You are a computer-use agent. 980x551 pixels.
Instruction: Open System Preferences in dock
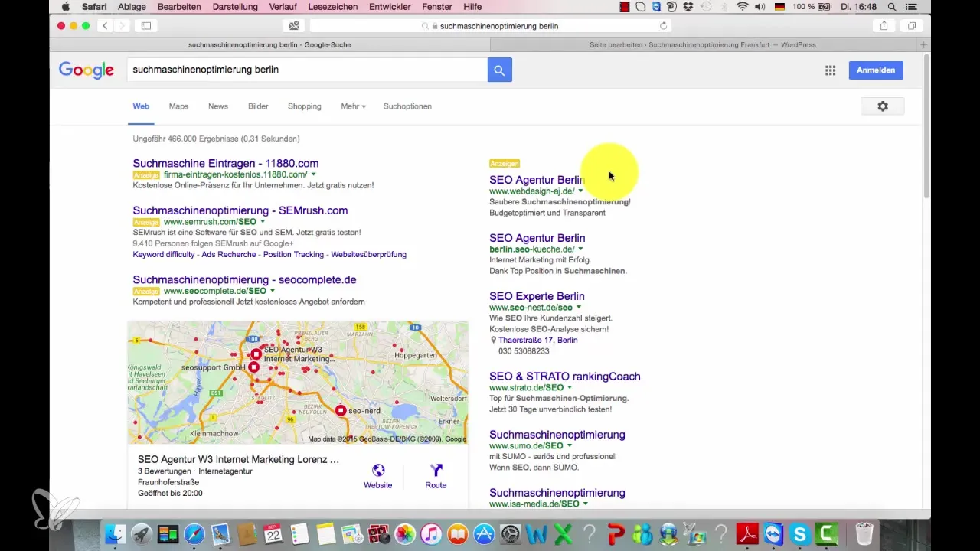511,533
